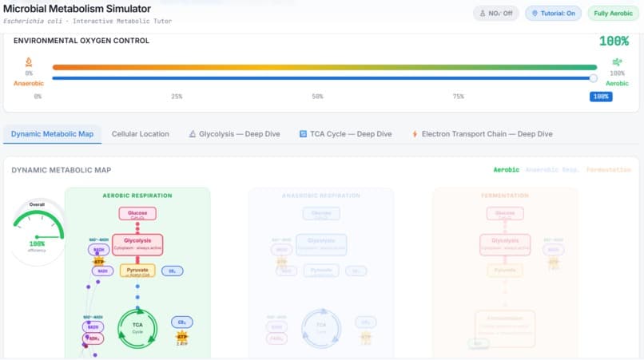644x360 pixels.
Task: Select the Dynamic Metabolic Map tab
Action: tap(52, 134)
